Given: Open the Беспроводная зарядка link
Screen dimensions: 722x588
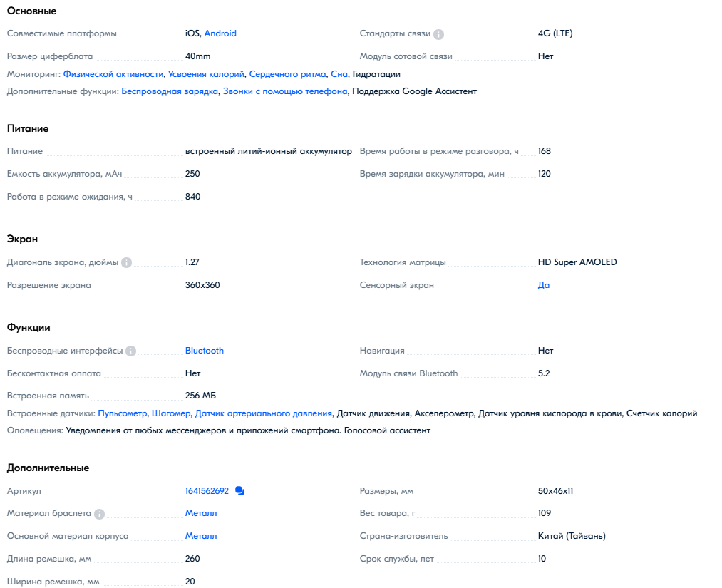Looking at the screenshot, I should coord(170,91).
